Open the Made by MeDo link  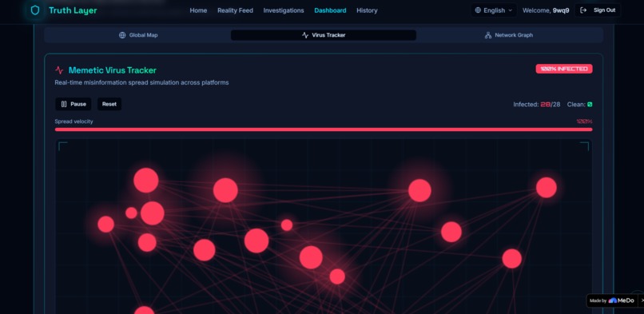click(612, 300)
